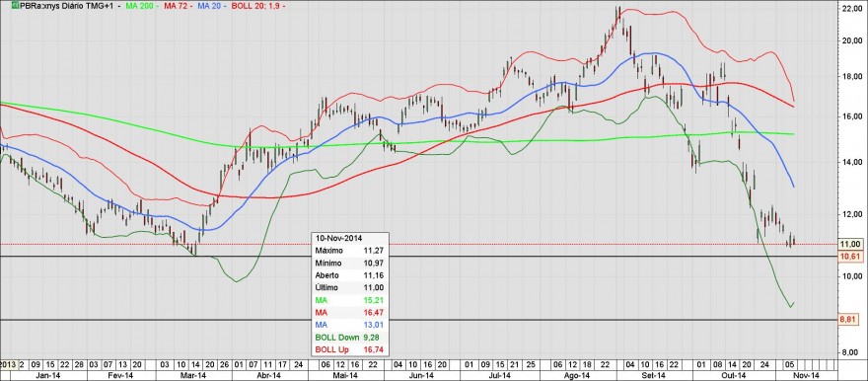Click the BOLL Down row in data box
868x381 pixels.
click(x=350, y=337)
